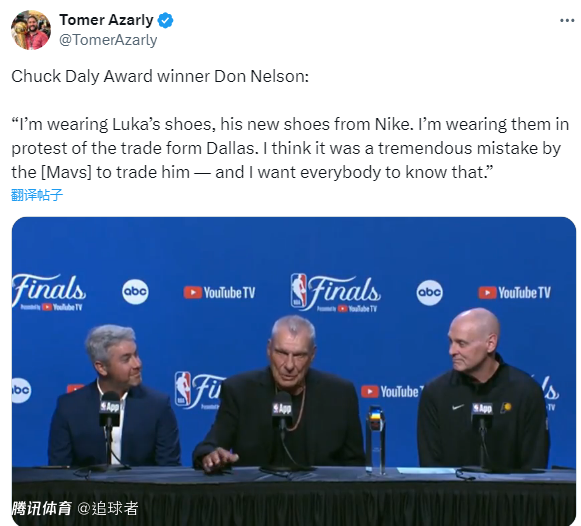This screenshot has width=581, height=526.
Task: Select the YouTube TV logo at upper right
Action: pyautogui.click(x=514, y=293)
